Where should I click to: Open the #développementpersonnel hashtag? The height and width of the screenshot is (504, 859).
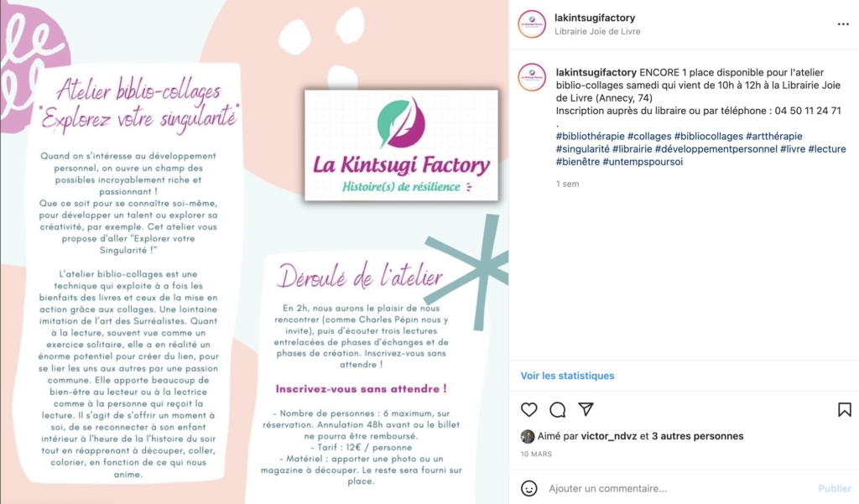[716, 149]
